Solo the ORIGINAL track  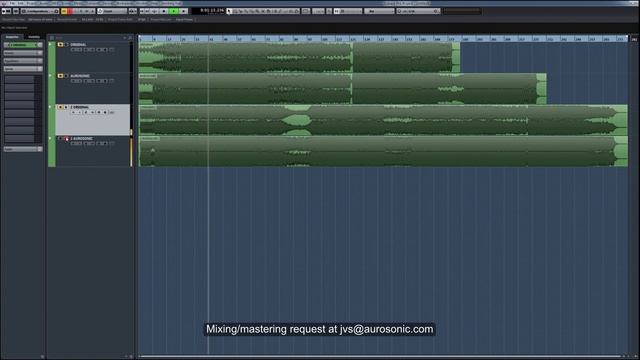point(66,44)
